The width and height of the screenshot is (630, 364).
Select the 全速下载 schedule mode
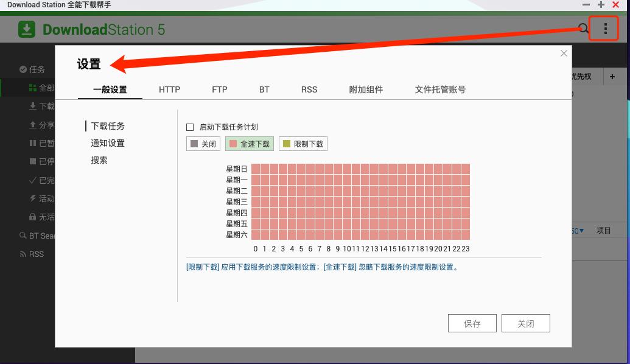tap(249, 144)
